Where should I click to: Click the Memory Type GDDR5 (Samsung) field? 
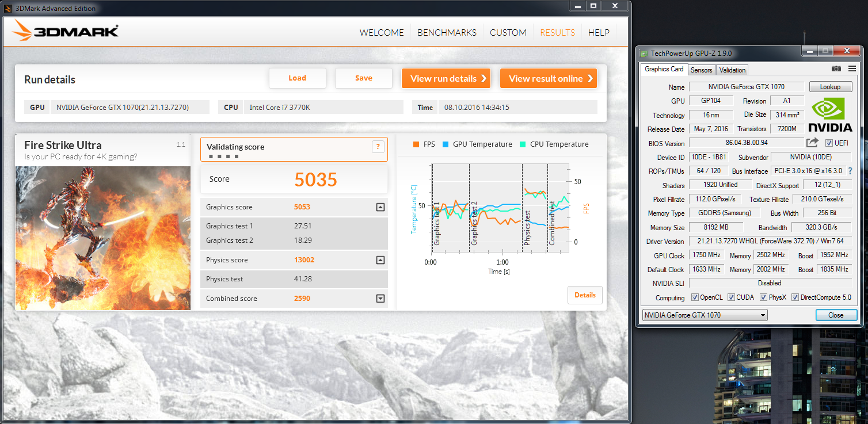point(724,213)
